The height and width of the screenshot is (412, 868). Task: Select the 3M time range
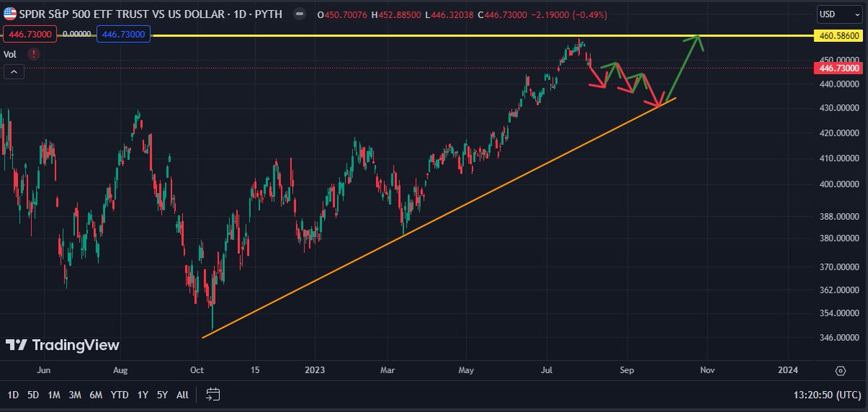[75, 395]
